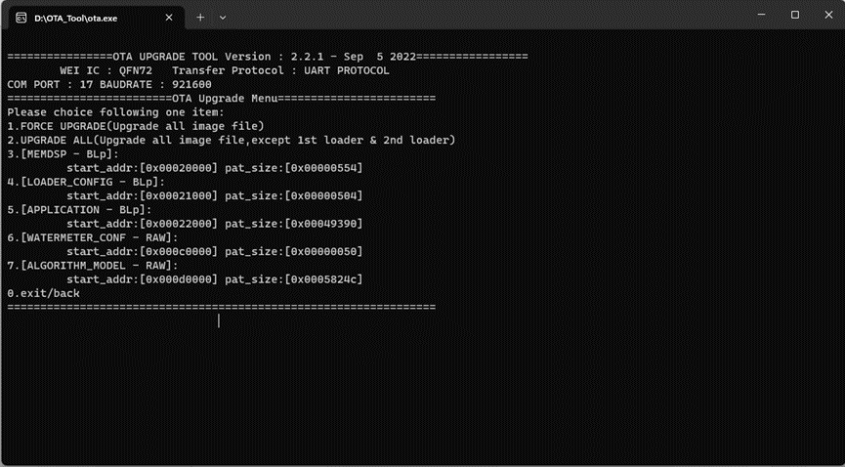
Task: Select the D:\OTA_Tool\ota.exe tab
Action: 94,18
